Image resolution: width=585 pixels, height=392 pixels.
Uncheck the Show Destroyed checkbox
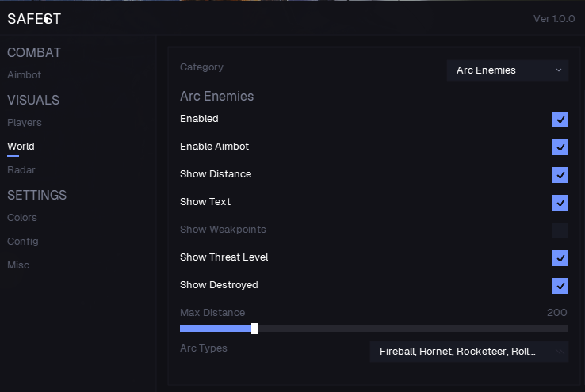click(x=560, y=286)
